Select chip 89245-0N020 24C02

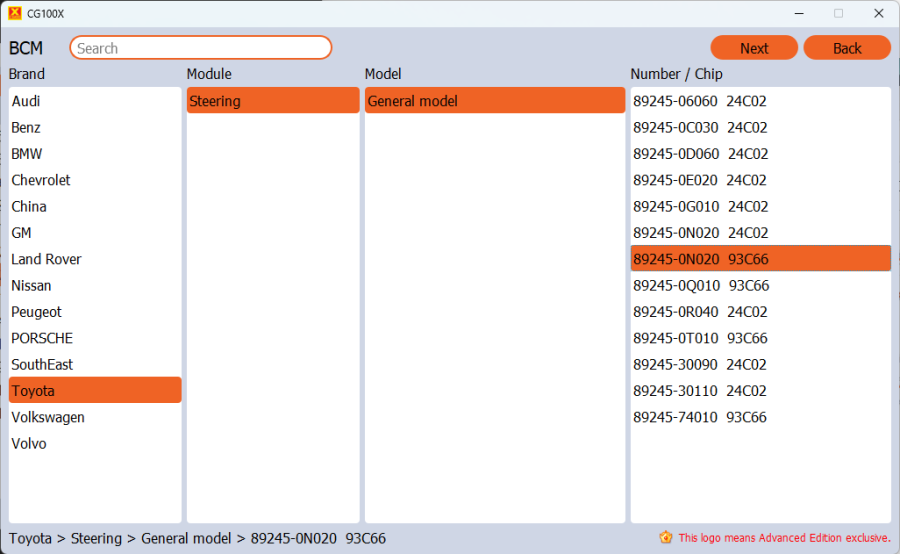coord(700,233)
